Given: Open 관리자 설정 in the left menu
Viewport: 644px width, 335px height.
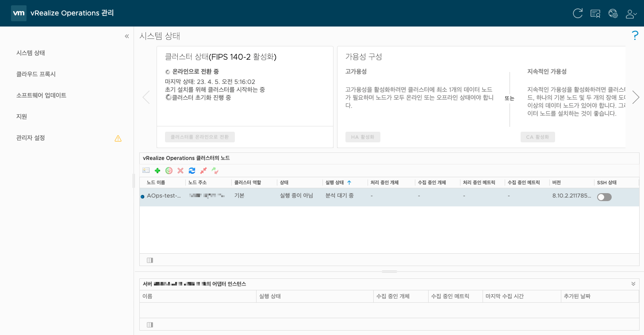Looking at the screenshot, I should pos(31,138).
